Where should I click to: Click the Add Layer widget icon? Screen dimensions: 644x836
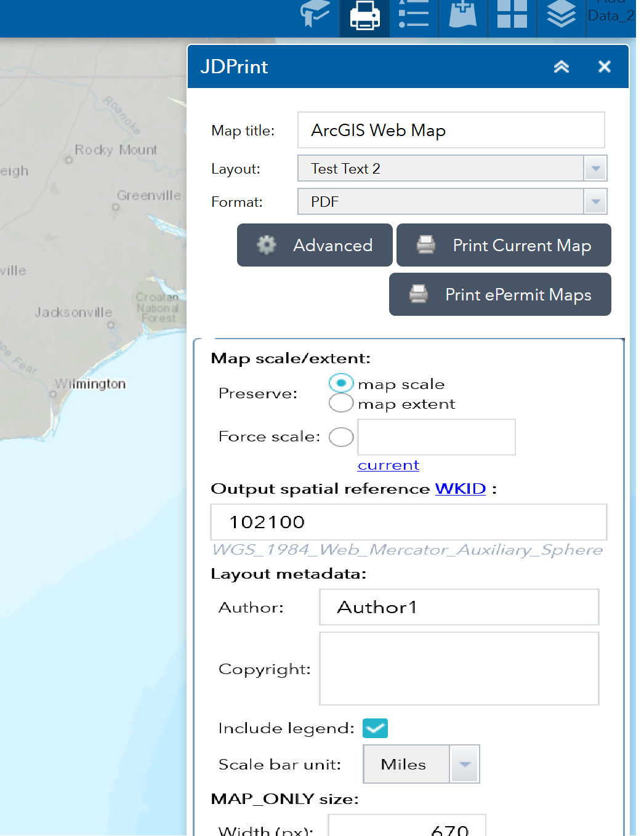tap(463, 17)
